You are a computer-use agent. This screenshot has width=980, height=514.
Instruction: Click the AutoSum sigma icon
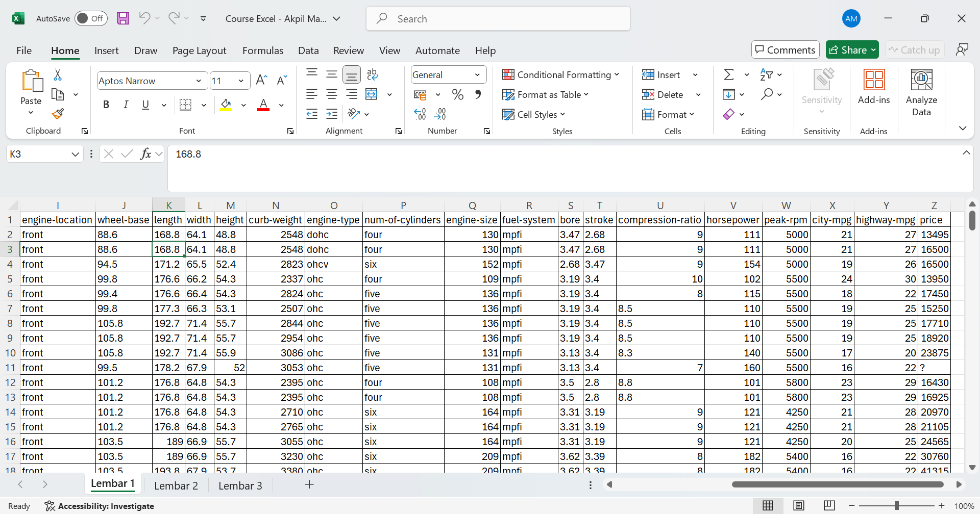pos(729,74)
